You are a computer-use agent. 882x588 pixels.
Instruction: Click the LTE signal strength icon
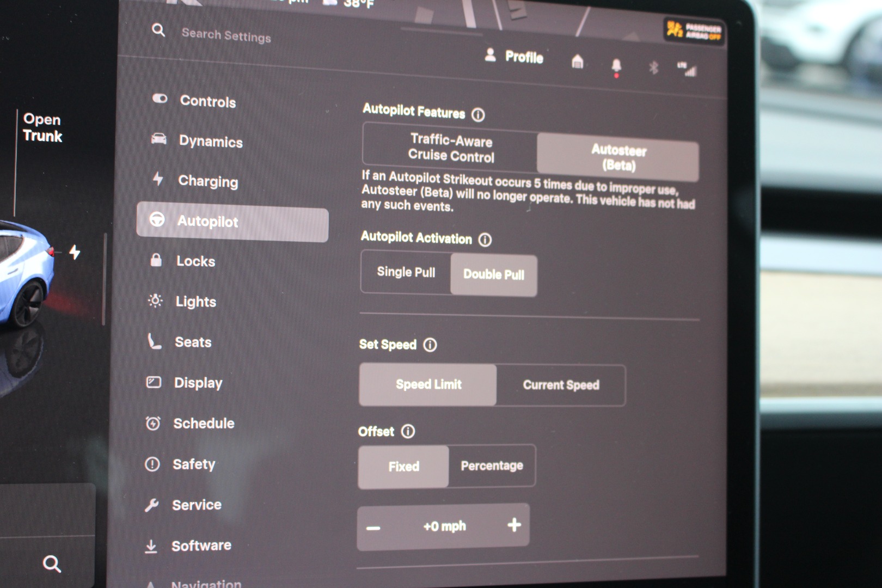tap(687, 69)
